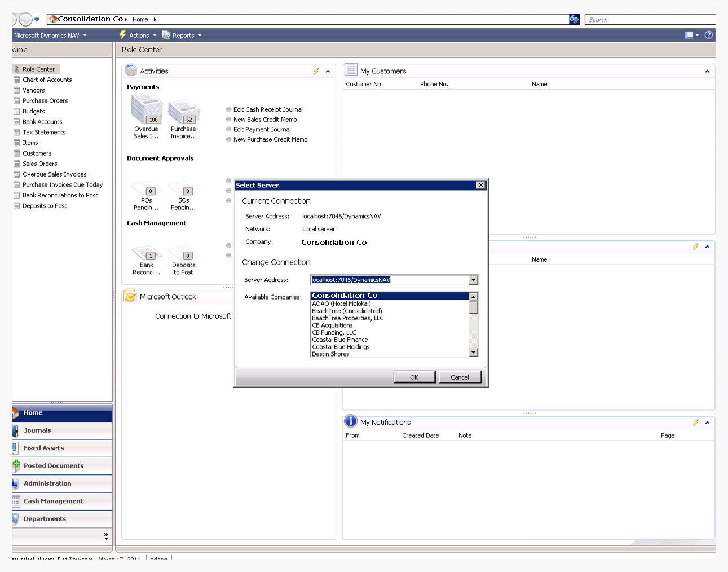Screen dimensions: 728x572
Task: Open the Reports menu
Action: (182, 35)
